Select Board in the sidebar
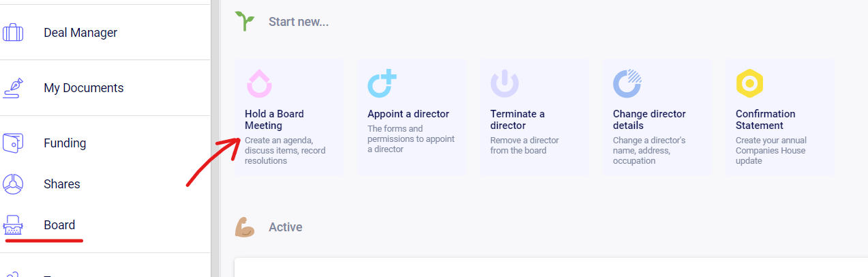Image resolution: width=868 pixels, height=277 pixels. click(59, 225)
